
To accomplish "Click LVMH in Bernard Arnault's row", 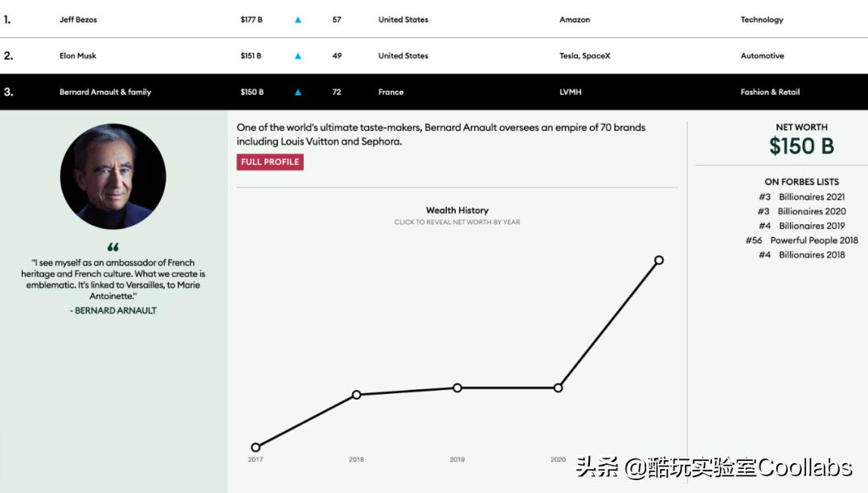I will pos(569,92).
